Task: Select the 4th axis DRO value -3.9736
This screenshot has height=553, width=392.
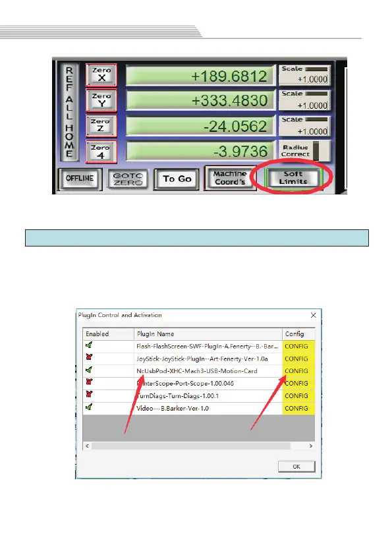Action: pyautogui.click(x=200, y=152)
